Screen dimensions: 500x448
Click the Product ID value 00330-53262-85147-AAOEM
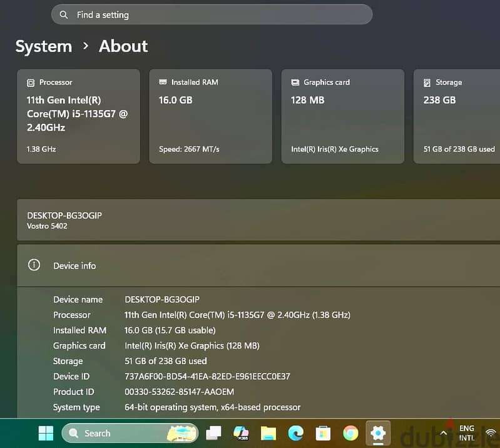point(179,392)
